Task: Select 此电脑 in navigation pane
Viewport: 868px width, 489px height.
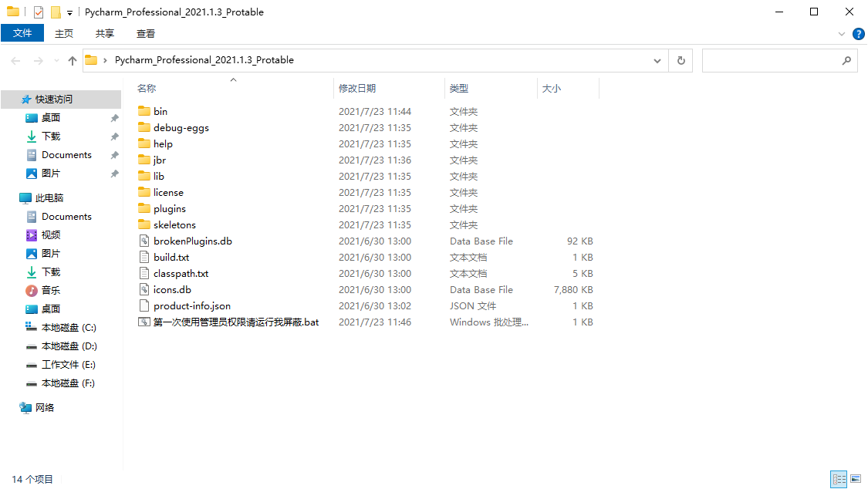Action: click(x=49, y=198)
